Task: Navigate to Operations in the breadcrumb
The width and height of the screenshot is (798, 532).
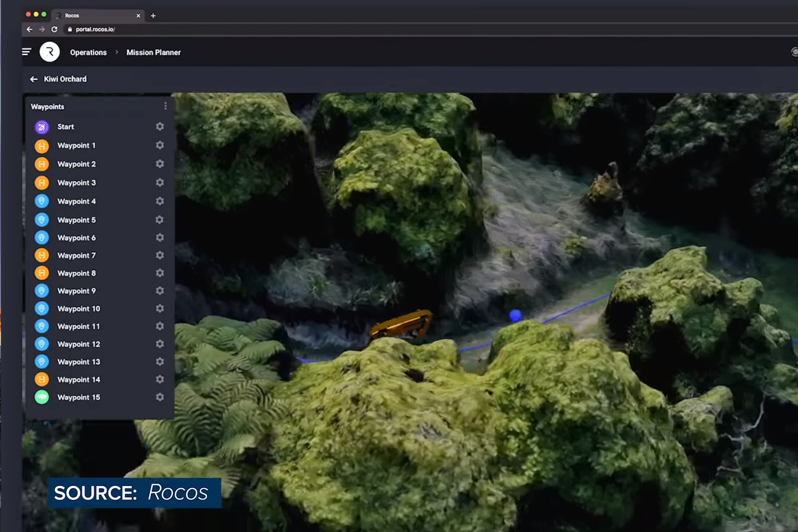Action: (x=88, y=52)
